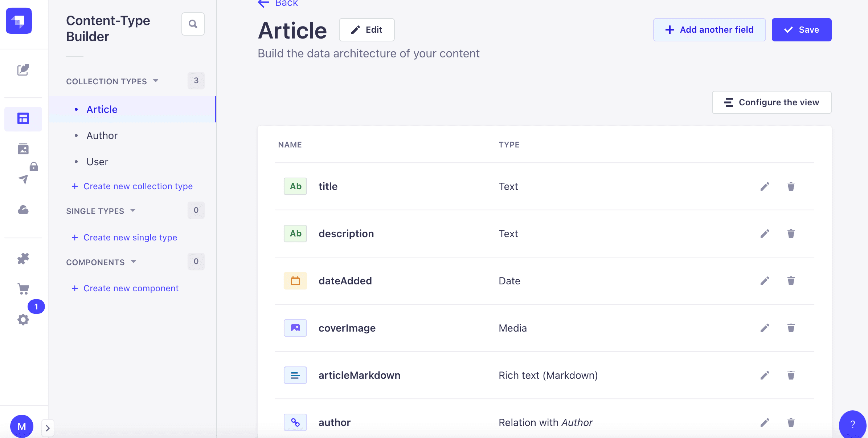The height and width of the screenshot is (438, 868).
Task: Click the media icon for coverImage
Action: (x=295, y=328)
